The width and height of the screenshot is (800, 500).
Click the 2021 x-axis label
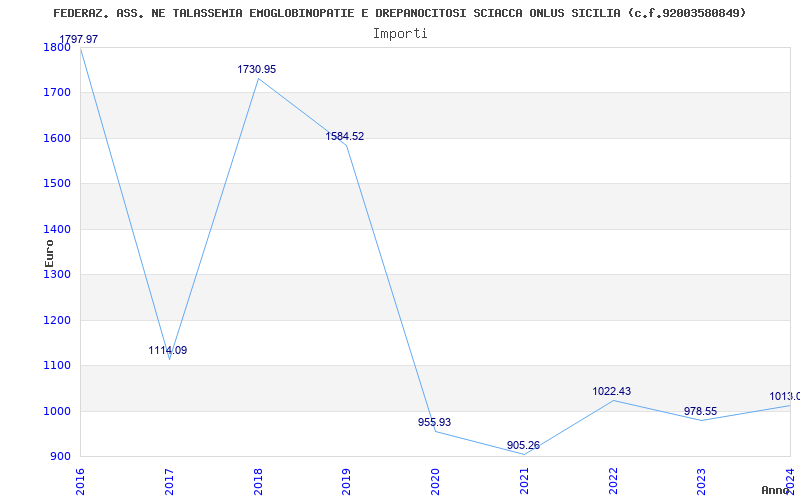(524, 481)
